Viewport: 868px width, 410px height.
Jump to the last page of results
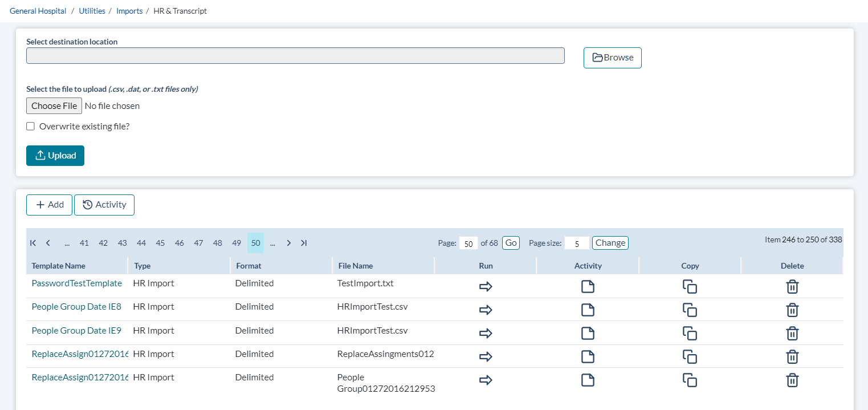(x=304, y=243)
